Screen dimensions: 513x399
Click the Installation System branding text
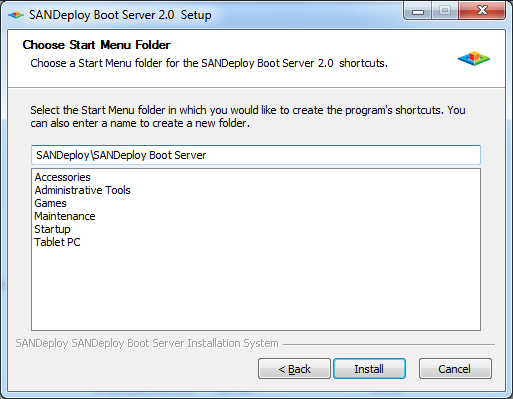point(147,343)
